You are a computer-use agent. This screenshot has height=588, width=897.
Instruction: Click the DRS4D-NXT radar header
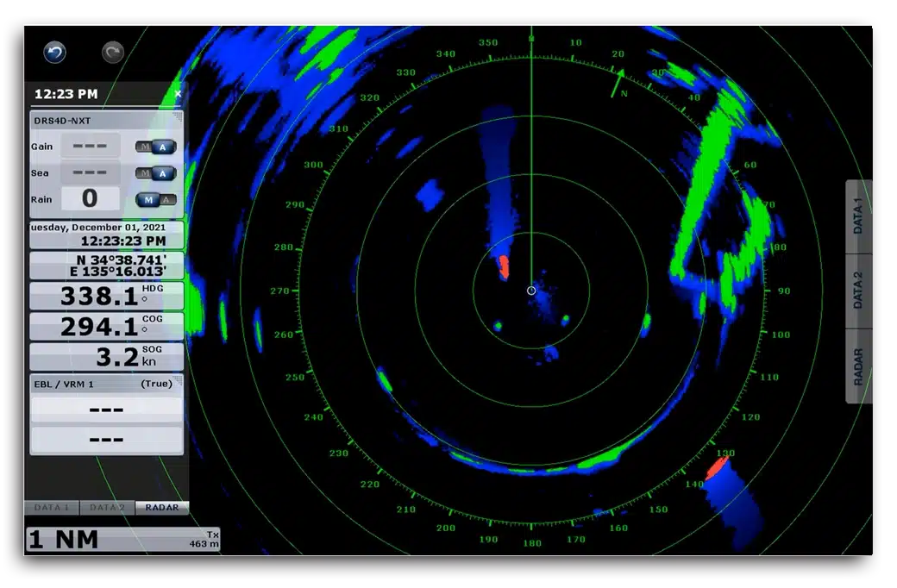[x=106, y=121]
